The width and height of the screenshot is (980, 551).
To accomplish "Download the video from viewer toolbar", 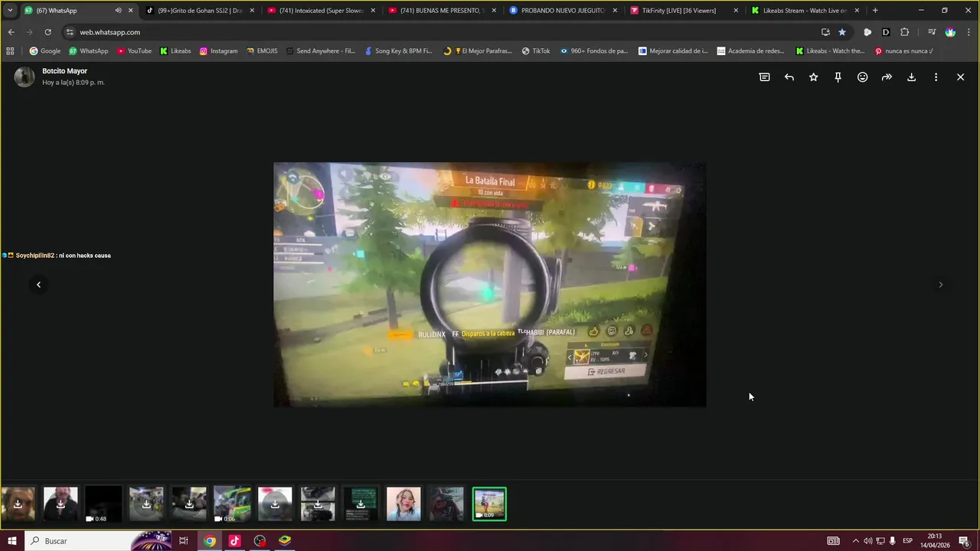I will [911, 77].
